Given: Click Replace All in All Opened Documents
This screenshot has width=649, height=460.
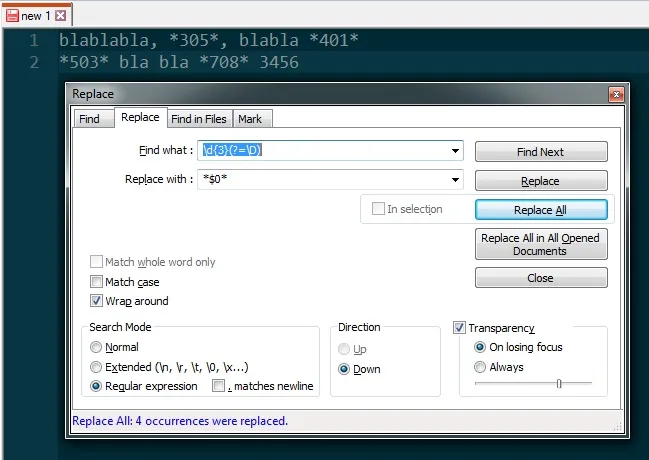Looking at the screenshot, I should click(x=541, y=244).
